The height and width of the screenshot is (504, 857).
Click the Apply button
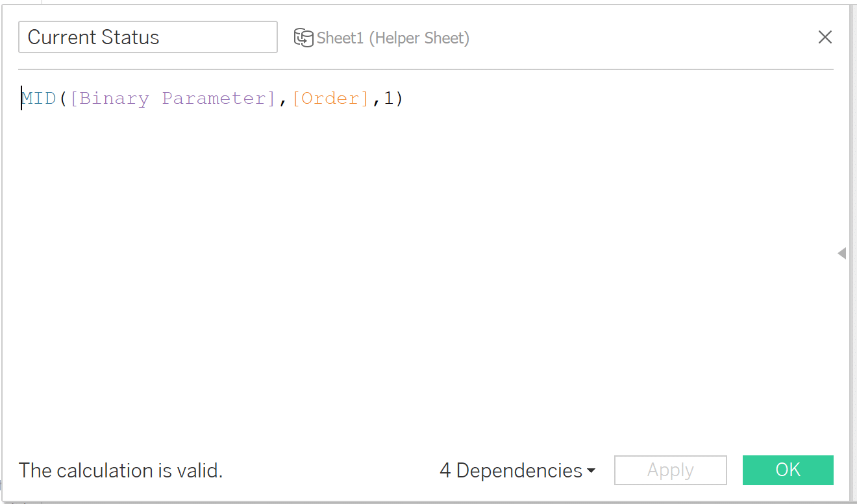[670, 470]
